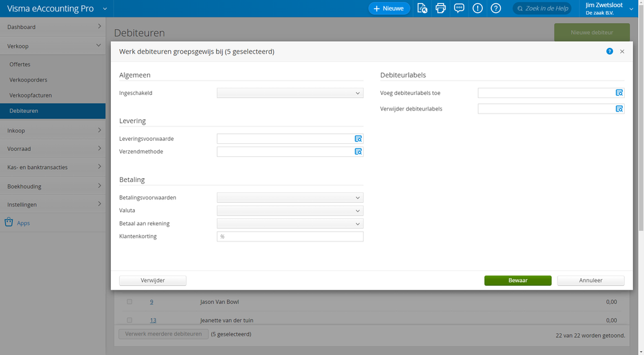
Task: Click the document shortcut icon beside Nieuwe
Action: point(422,8)
